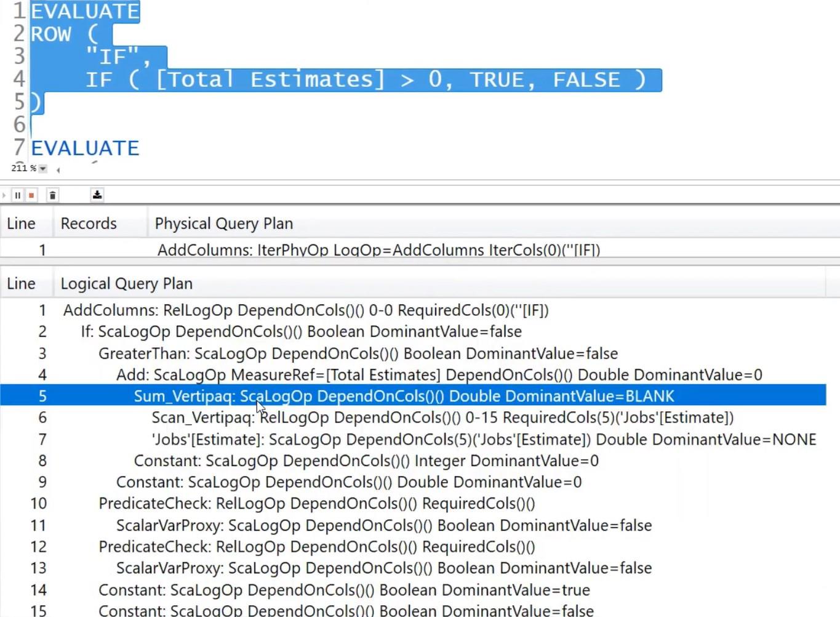The image size is (840, 617).
Task: Select the PredicateCheck row on line 10
Action: [413, 504]
